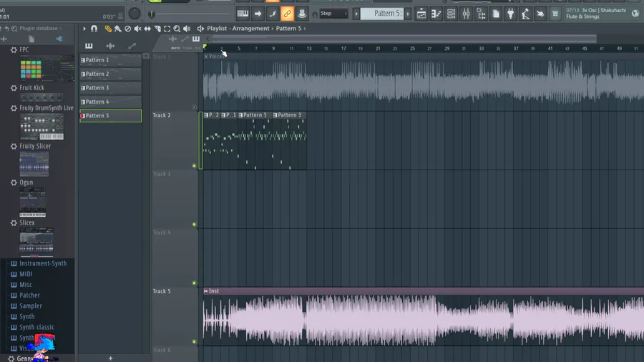Click the Track 2 header label
Viewport: 644px width, 362px height.
[x=162, y=115]
